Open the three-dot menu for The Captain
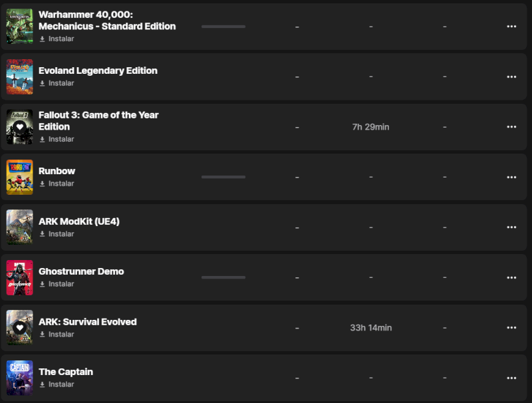 click(511, 378)
